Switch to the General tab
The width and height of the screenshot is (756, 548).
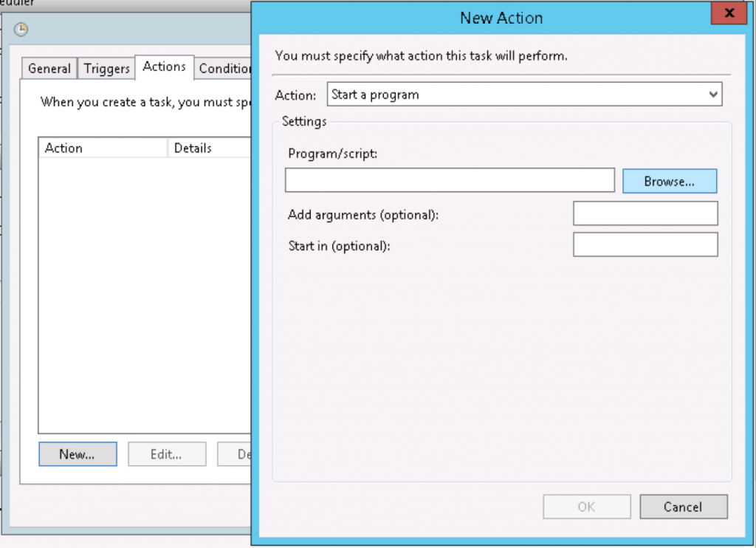48,68
